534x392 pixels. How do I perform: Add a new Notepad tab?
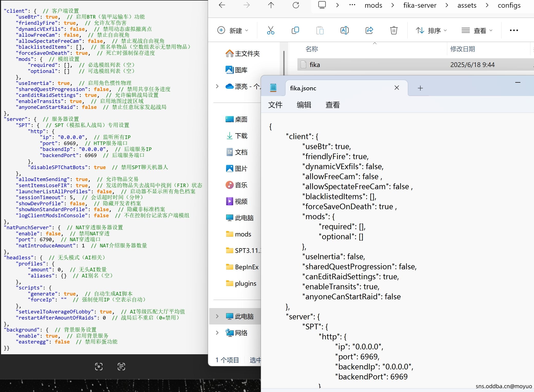pos(420,88)
